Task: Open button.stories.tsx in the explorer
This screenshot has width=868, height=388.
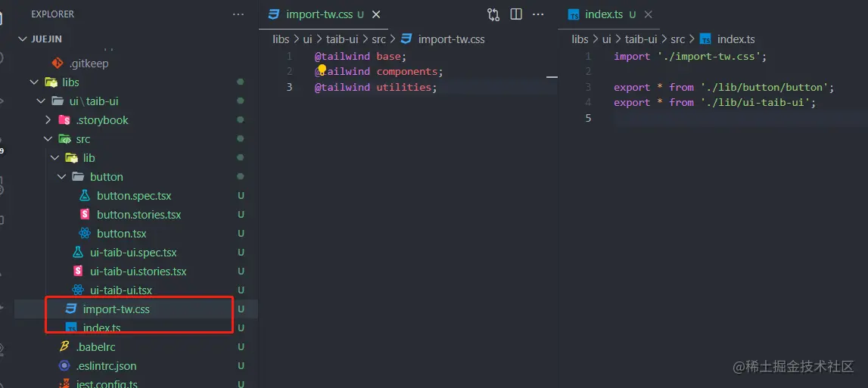Action: (138, 215)
